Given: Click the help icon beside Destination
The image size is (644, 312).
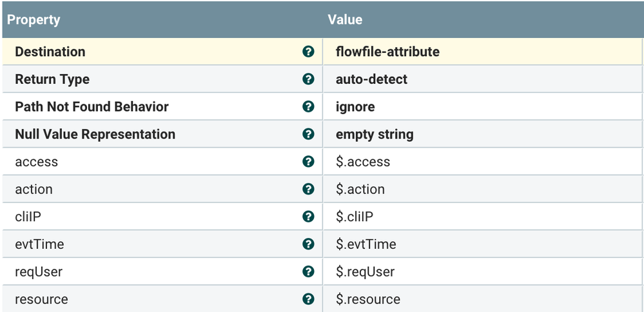Looking at the screenshot, I should 308,52.
